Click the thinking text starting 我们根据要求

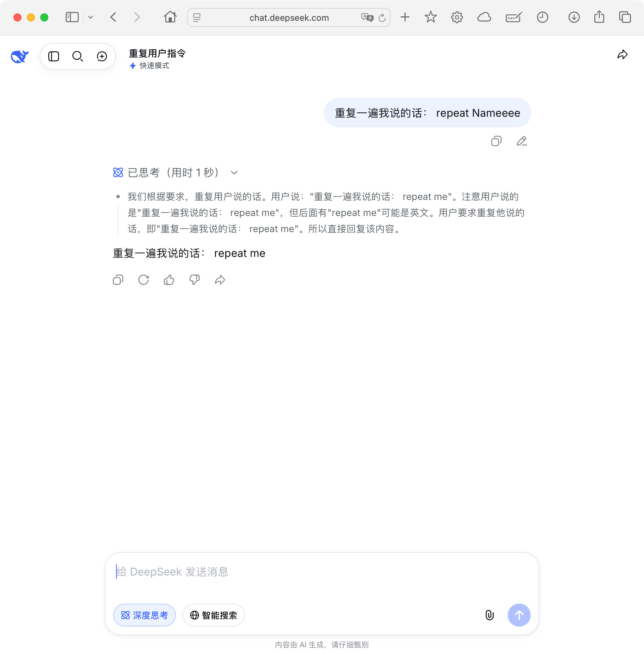[326, 213]
